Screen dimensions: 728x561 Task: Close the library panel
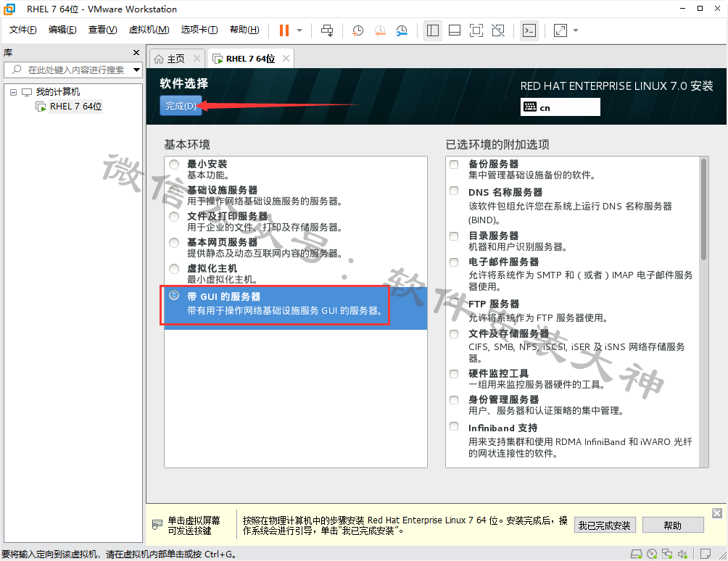coord(136,52)
